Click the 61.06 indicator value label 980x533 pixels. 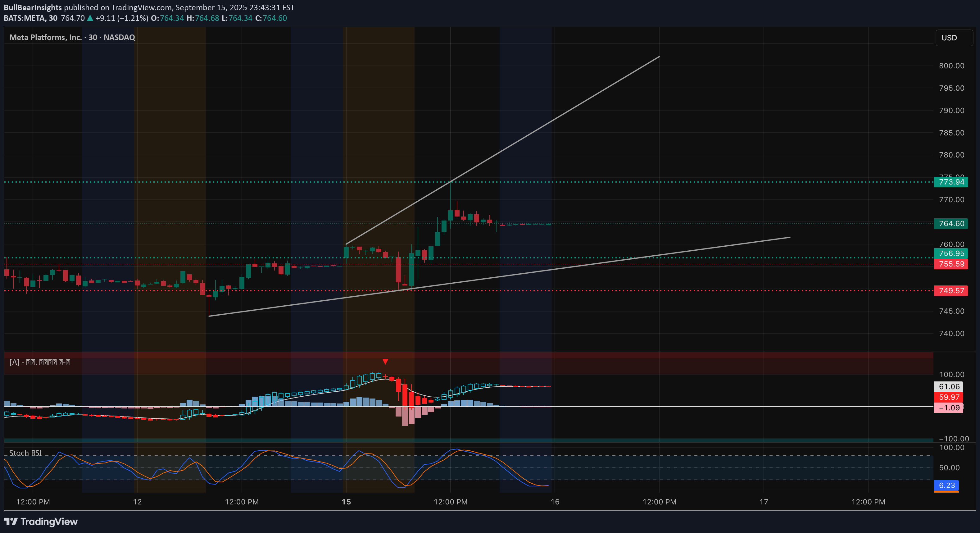point(948,386)
